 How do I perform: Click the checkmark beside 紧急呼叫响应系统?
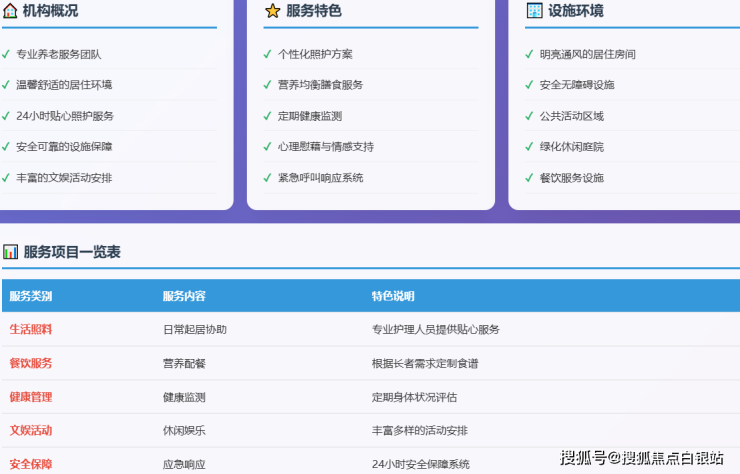click(x=267, y=178)
